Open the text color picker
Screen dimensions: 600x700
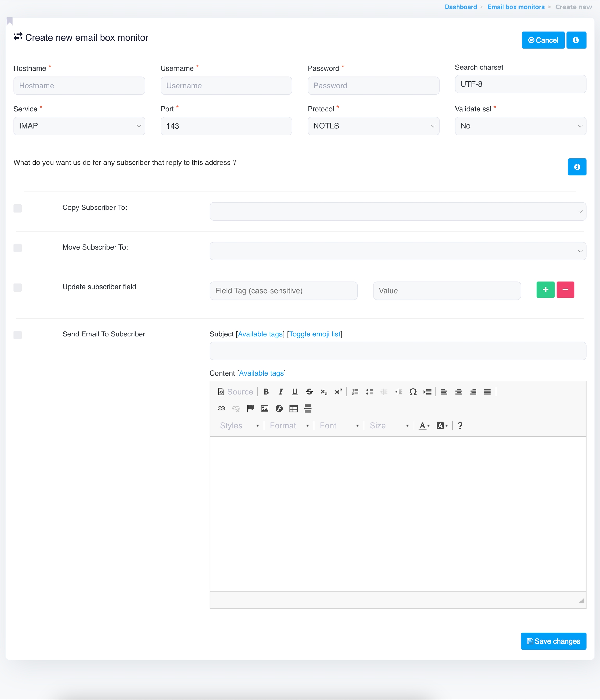click(x=424, y=425)
